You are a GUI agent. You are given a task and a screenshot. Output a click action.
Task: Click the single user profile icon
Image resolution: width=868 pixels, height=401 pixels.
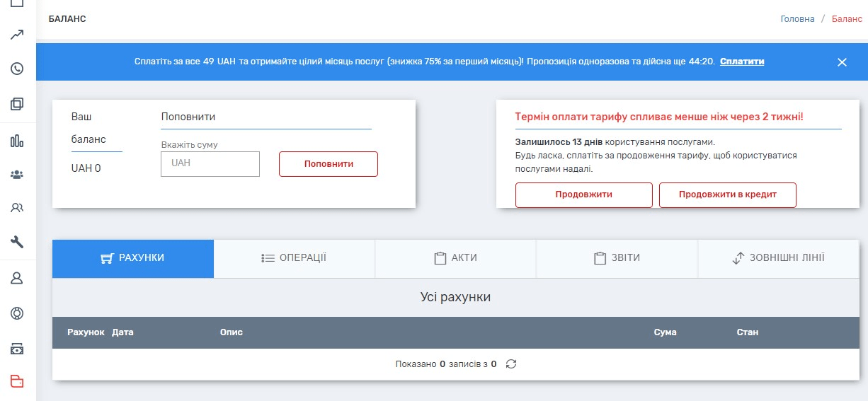click(x=18, y=278)
